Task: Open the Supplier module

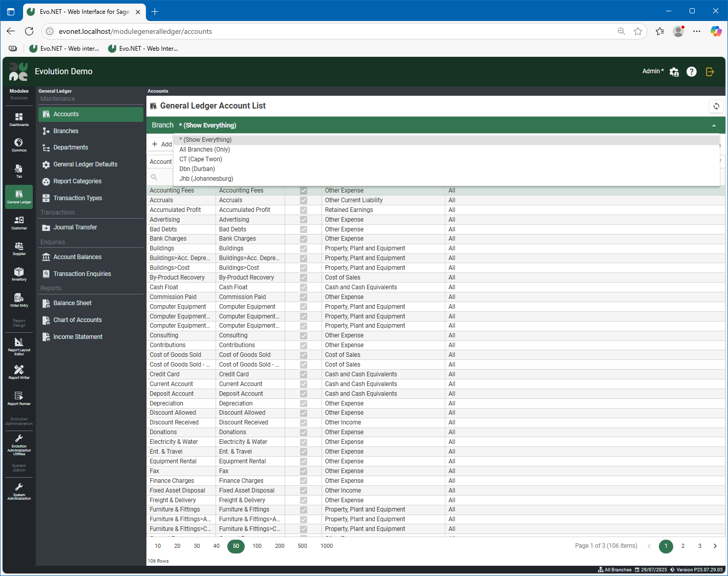Action: pyautogui.click(x=19, y=248)
